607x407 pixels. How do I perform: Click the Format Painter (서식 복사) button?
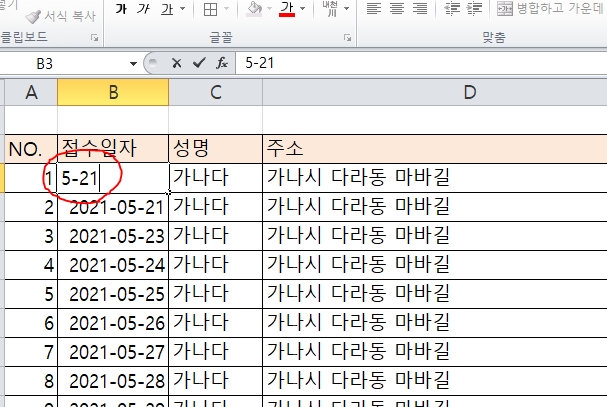60,16
